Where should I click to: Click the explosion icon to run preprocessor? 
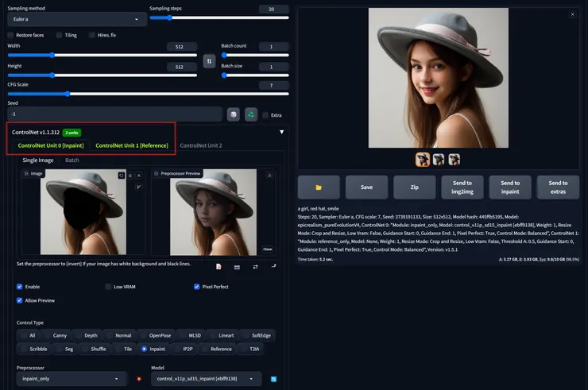[x=138, y=380]
